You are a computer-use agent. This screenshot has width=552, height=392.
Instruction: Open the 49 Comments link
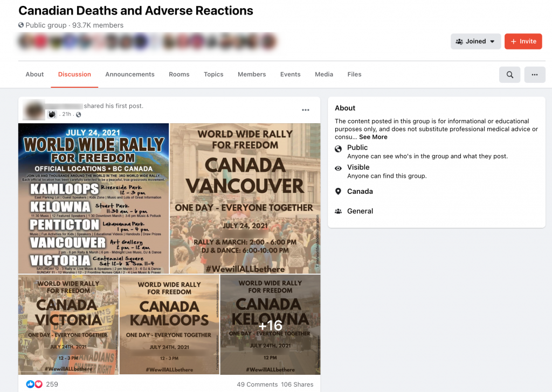[x=257, y=384]
